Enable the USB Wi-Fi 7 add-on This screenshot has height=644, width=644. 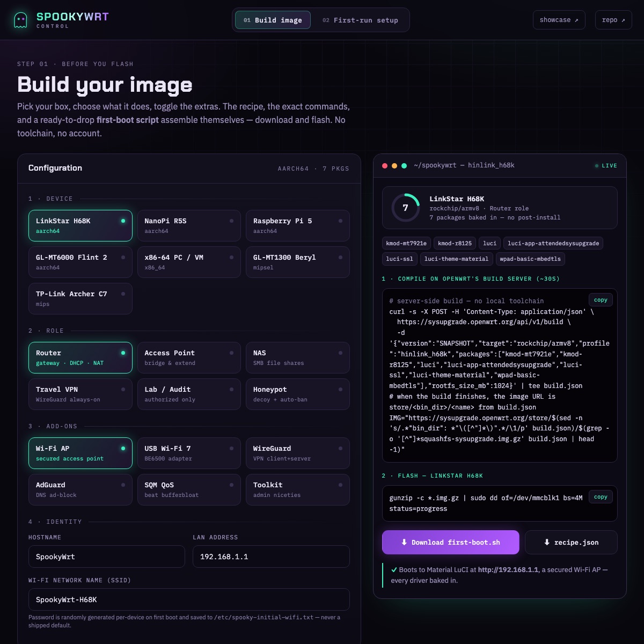point(189,453)
